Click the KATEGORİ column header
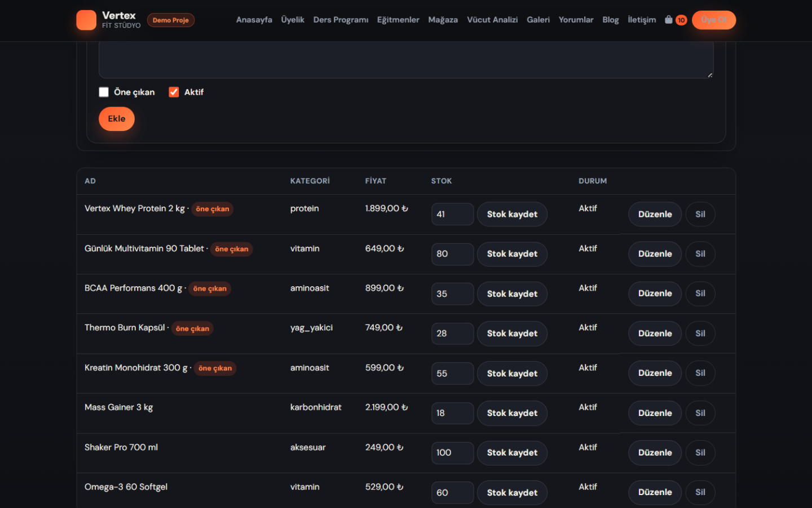Image resolution: width=812 pixels, height=508 pixels. pos(310,181)
